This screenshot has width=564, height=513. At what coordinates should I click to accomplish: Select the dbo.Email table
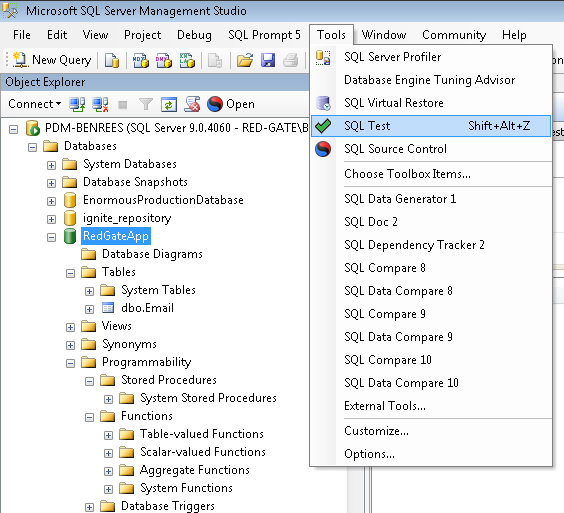[147, 308]
